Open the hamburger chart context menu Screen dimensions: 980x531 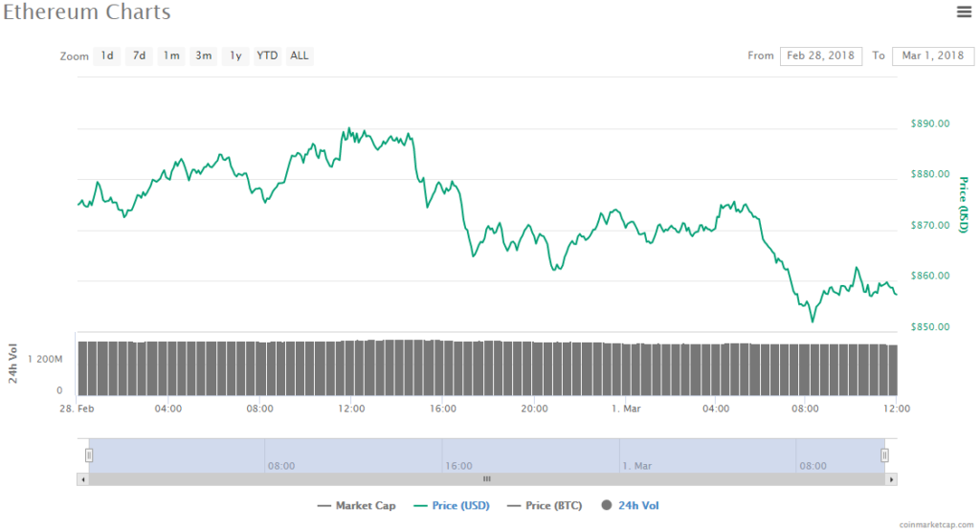[964, 11]
